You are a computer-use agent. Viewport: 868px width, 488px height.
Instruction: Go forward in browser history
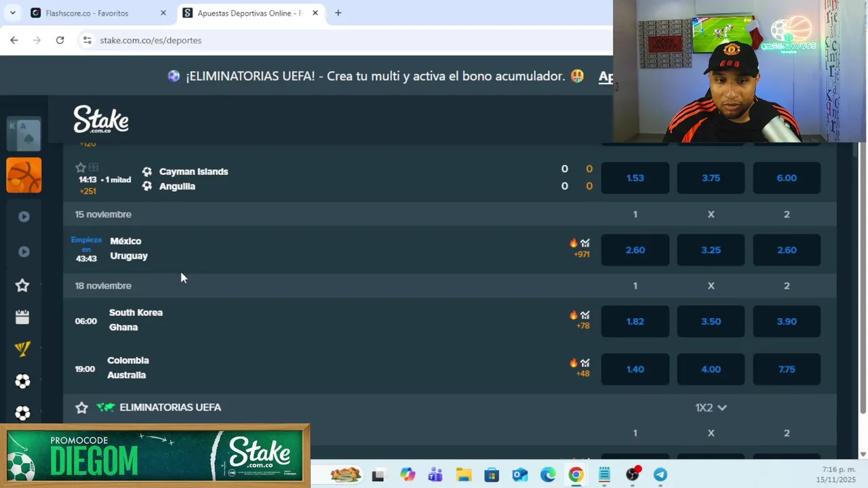[x=37, y=40]
